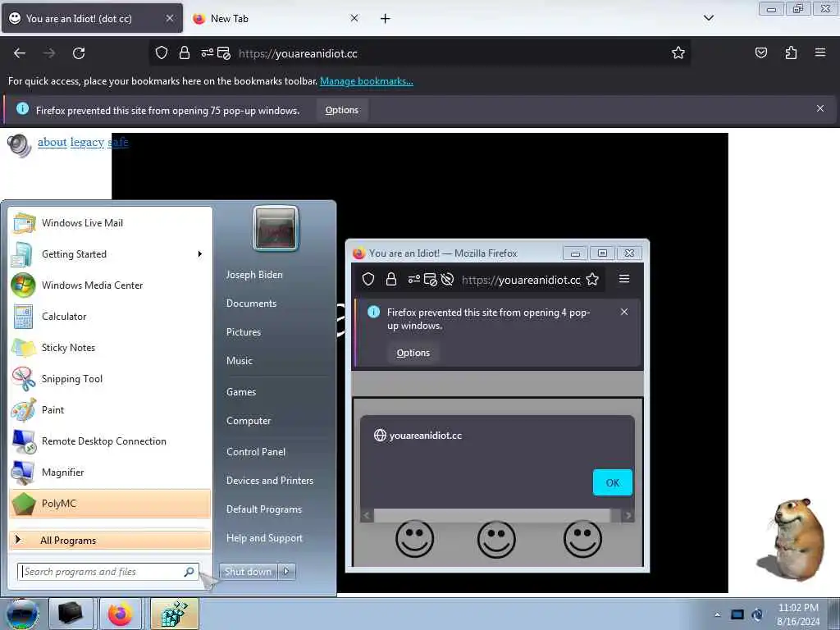Viewport: 840px width, 630px height.
Task: Open Documents in Start menu
Action: coord(251,304)
